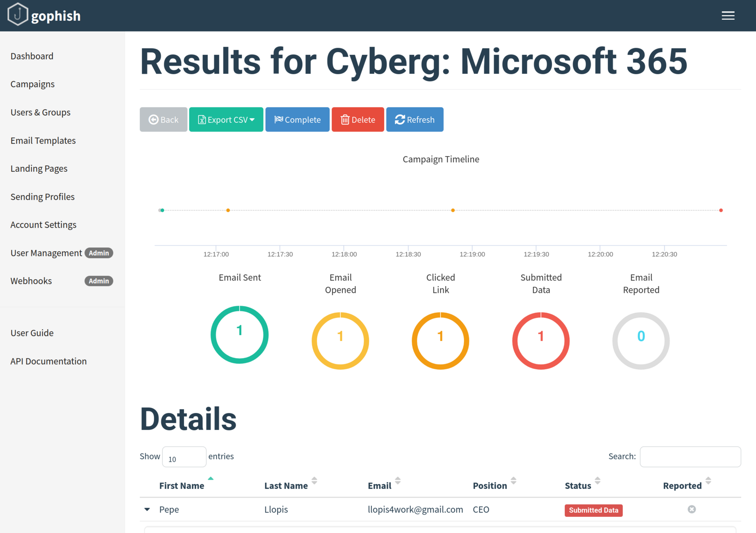This screenshot has width=756, height=533.
Task: Click the Clicked Link donut chart
Action: coord(441,341)
